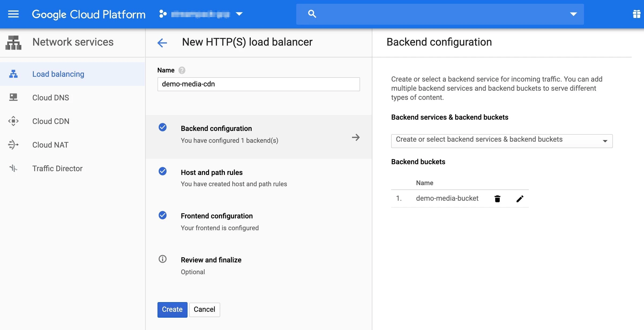Click the Backend buckets section heading

418,162
